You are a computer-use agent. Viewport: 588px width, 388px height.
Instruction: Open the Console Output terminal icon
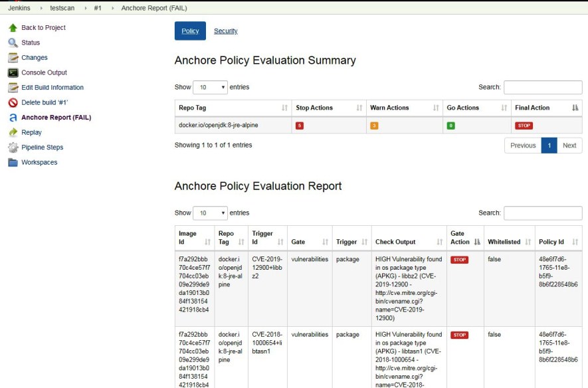click(x=13, y=72)
